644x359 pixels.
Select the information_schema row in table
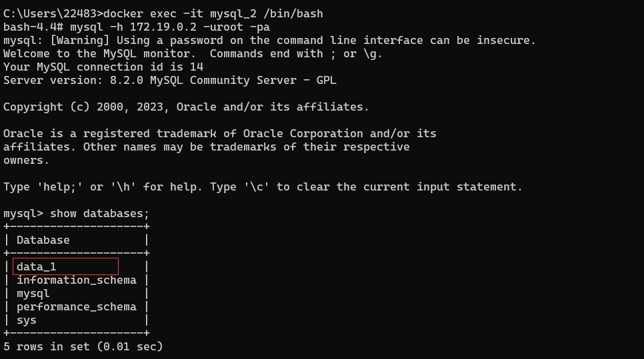pyautogui.click(x=77, y=280)
